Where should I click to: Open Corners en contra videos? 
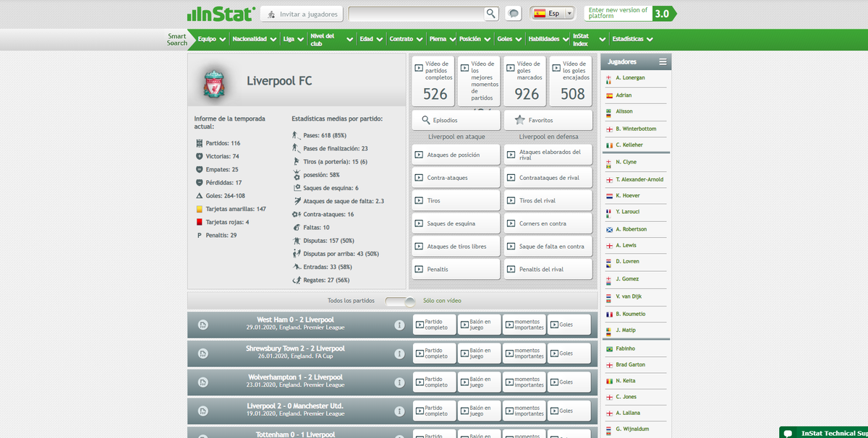pos(548,223)
